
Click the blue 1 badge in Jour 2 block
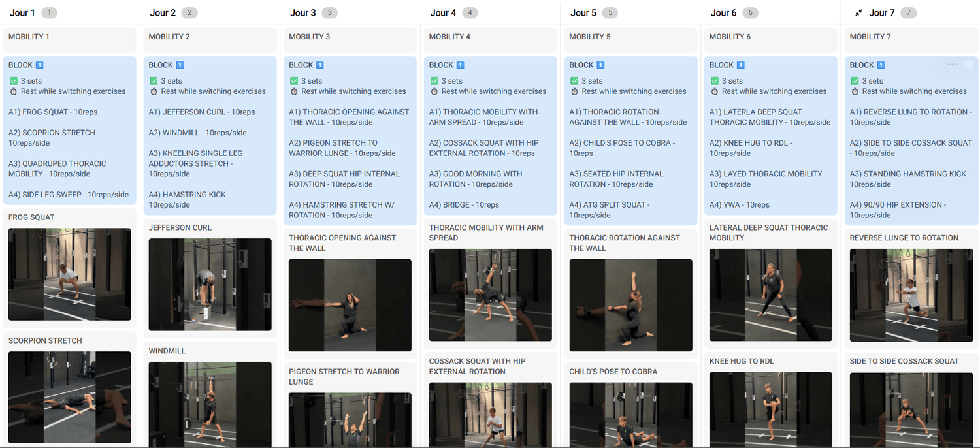tap(180, 65)
